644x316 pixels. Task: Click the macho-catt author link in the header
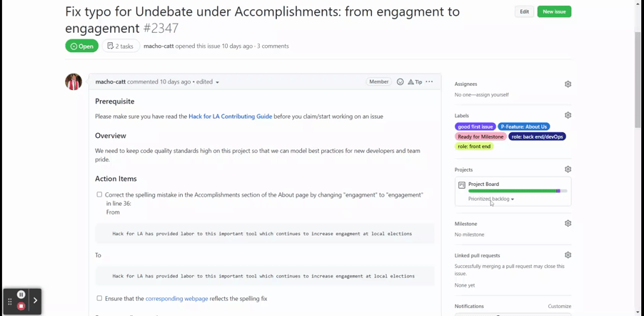pos(159,46)
